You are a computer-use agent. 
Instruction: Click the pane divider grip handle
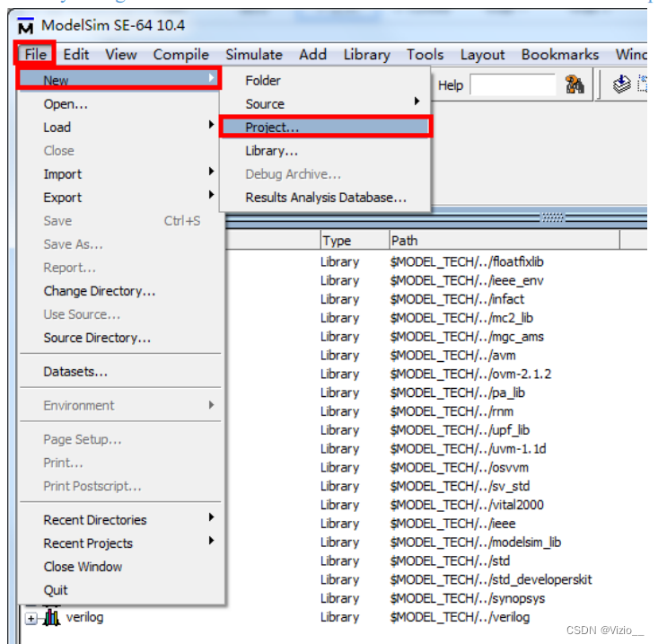[552, 217]
